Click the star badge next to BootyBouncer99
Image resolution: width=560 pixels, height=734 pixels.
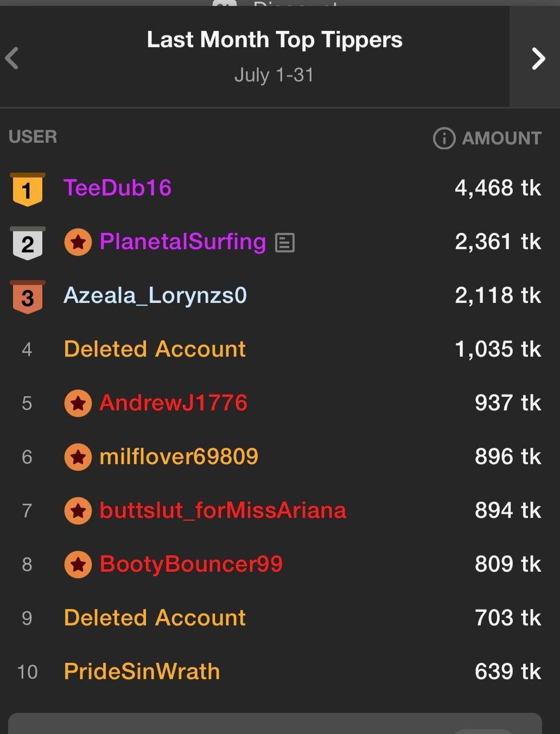[x=78, y=565]
